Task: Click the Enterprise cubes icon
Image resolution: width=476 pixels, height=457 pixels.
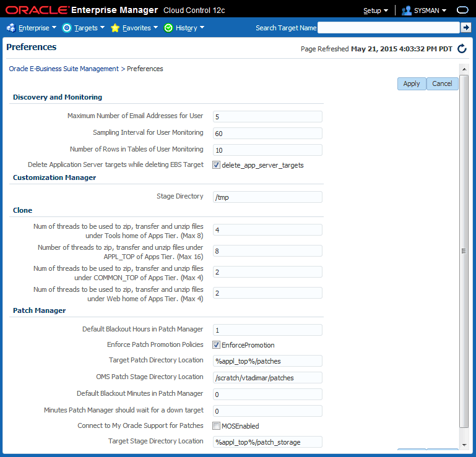Action: pos(11,28)
